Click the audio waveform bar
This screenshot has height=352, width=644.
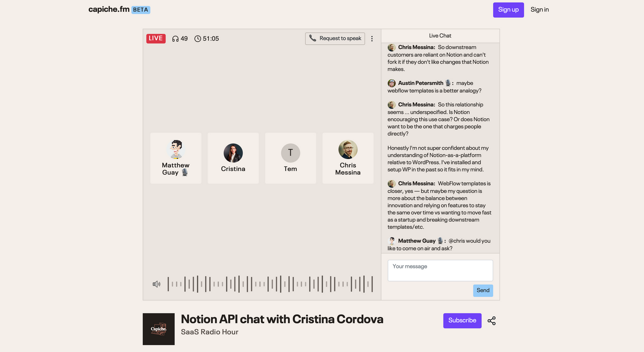tap(270, 284)
